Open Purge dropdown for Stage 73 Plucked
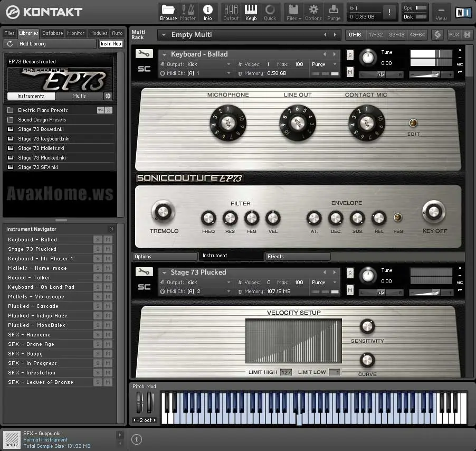Image resolution: width=476 pixels, height=451 pixels. pos(325,283)
